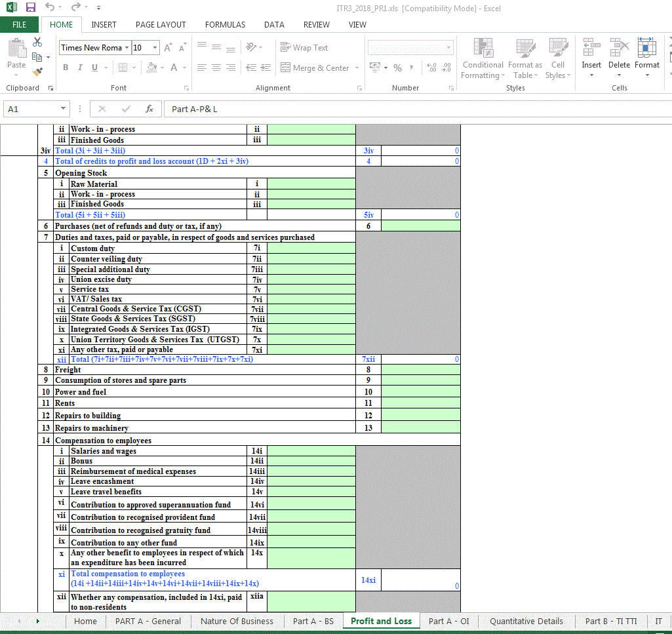This screenshot has width=672, height=634.
Task: Click the Increase Decimal icon
Action: 431,68
